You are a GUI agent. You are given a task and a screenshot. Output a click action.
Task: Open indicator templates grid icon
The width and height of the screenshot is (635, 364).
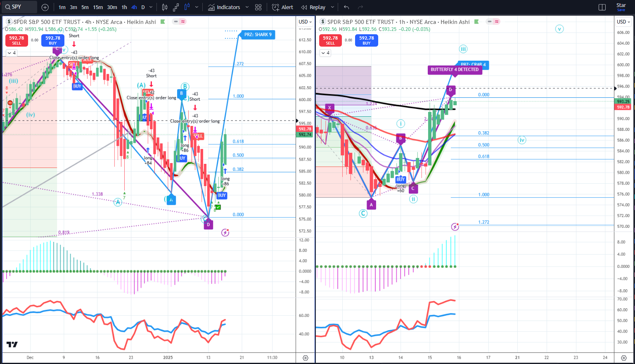(x=258, y=7)
